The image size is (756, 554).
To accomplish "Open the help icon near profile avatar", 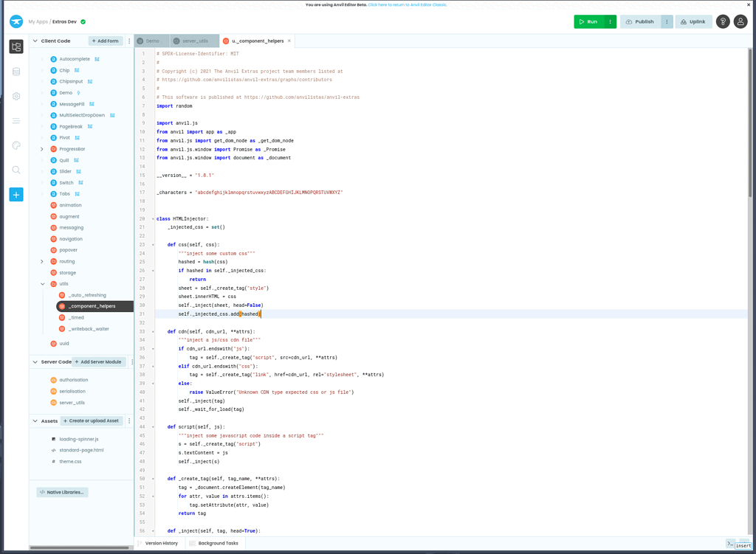I will click(x=722, y=21).
